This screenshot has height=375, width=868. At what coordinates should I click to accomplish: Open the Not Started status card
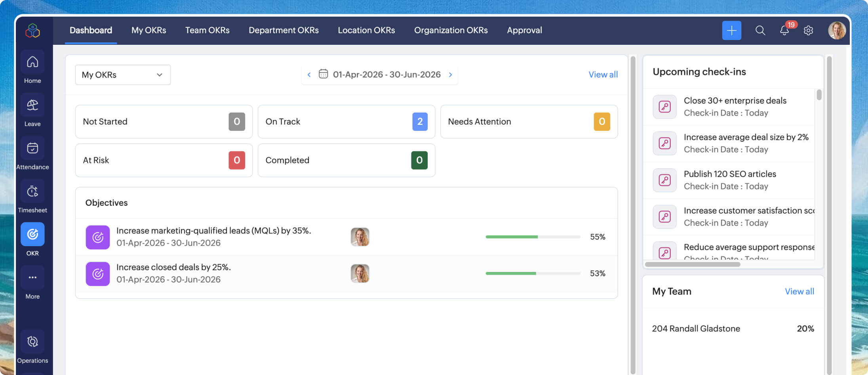(x=164, y=121)
